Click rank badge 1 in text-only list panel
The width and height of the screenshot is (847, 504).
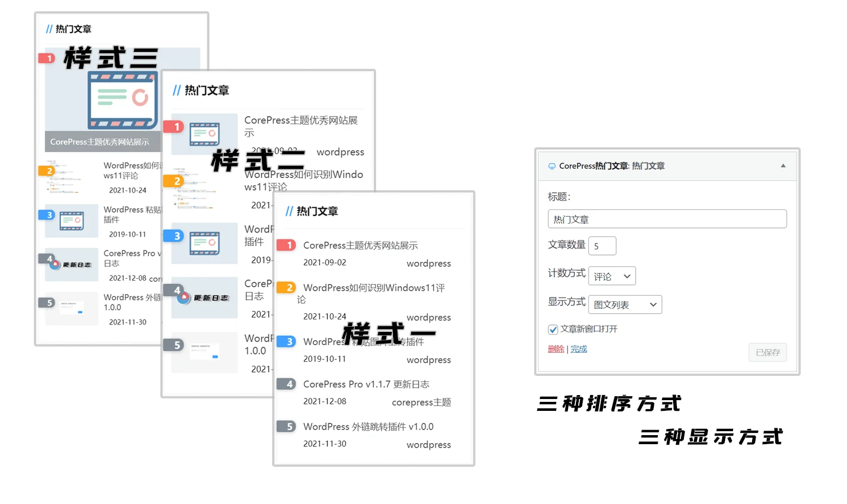click(x=287, y=245)
